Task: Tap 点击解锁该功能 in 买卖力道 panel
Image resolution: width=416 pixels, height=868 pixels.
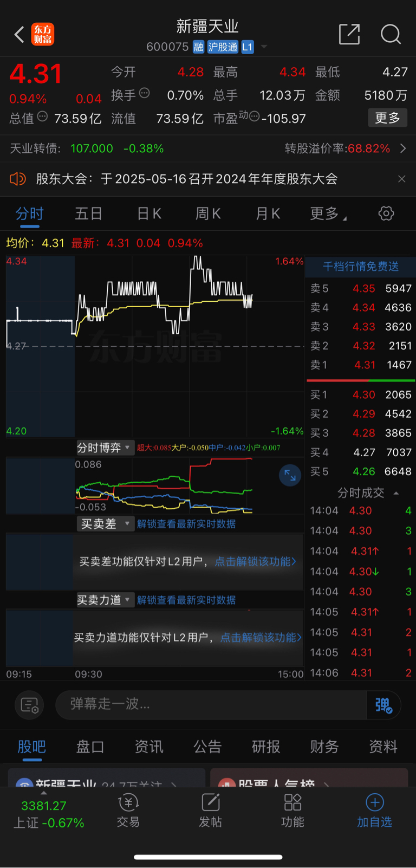Action: (x=261, y=638)
